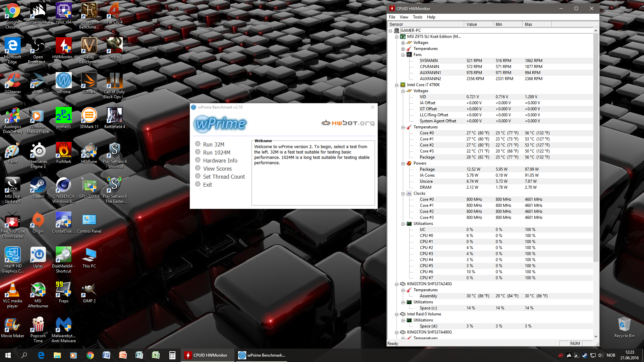
Task: Open the HWMonitor desktop shortcut
Action: 63,48
